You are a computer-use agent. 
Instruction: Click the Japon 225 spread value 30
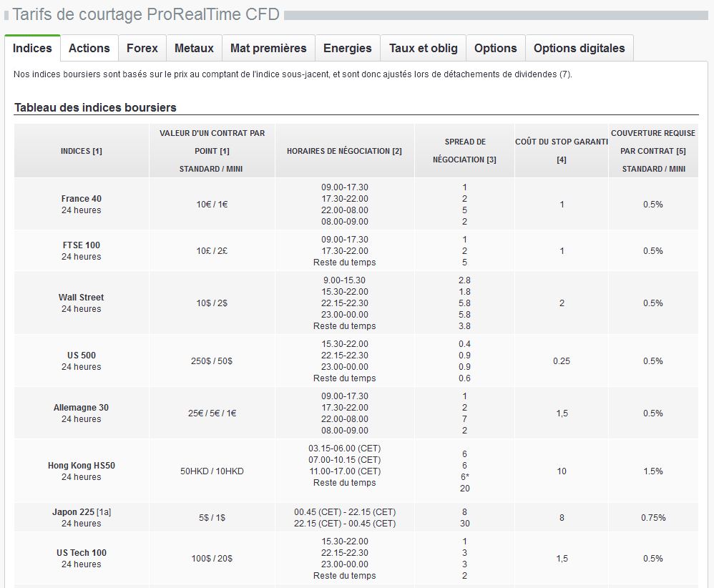pos(464,524)
